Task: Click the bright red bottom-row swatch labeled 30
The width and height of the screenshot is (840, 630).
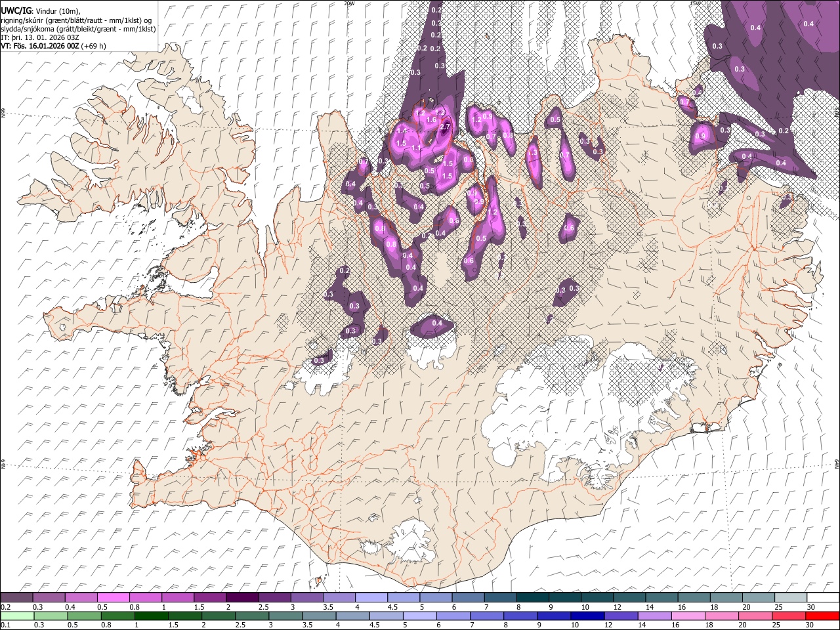Action: click(822, 616)
